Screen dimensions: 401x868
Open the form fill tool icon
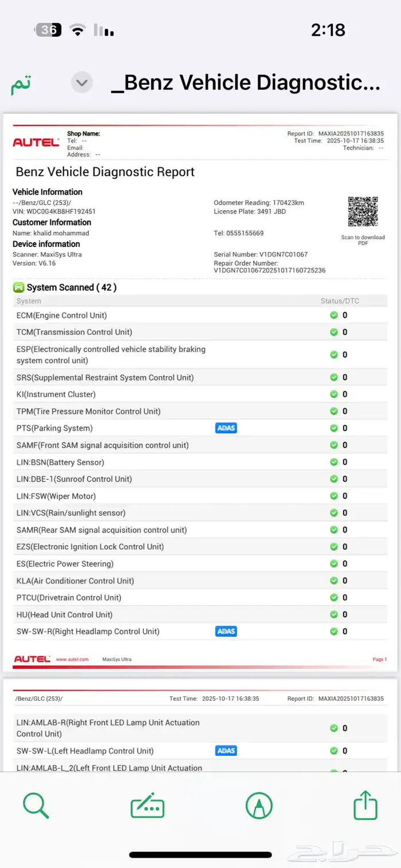tap(147, 806)
